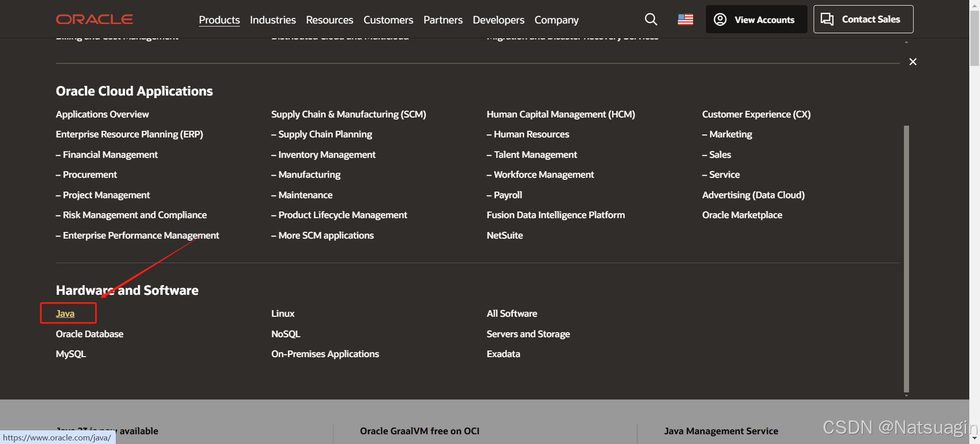980x444 pixels.
Task: Click Java Management Service link
Action: (721, 431)
